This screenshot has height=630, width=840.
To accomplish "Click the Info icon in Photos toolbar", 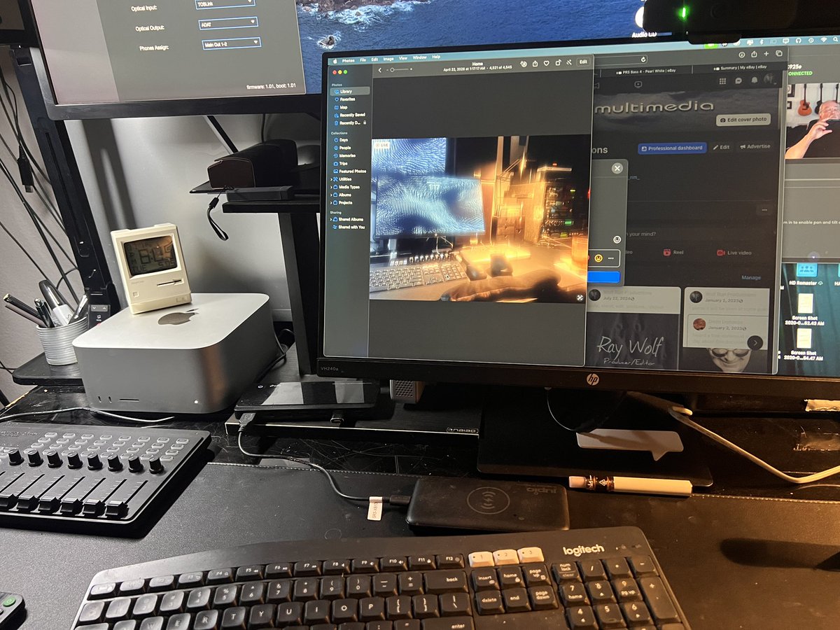I will [x=524, y=64].
